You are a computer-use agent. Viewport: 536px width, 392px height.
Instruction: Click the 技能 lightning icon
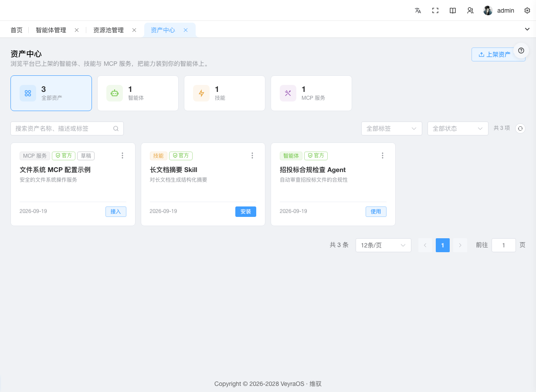click(201, 93)
